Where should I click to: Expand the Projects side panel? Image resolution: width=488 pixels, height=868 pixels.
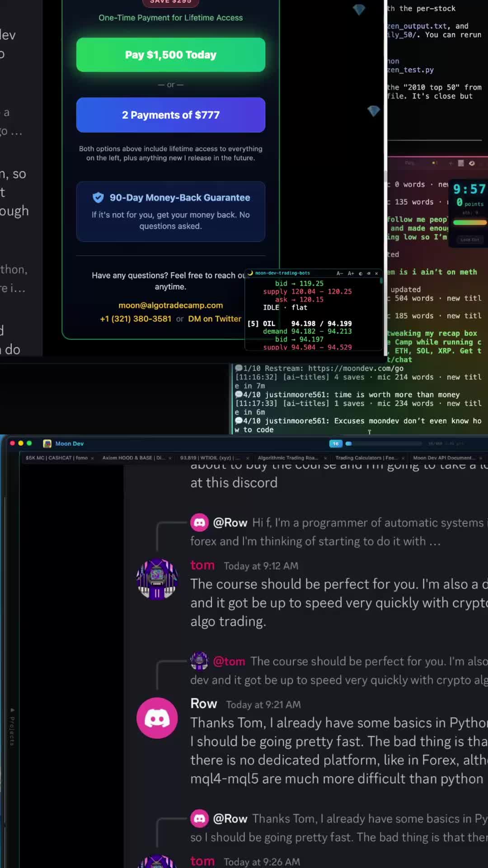[x=12, y=726]
